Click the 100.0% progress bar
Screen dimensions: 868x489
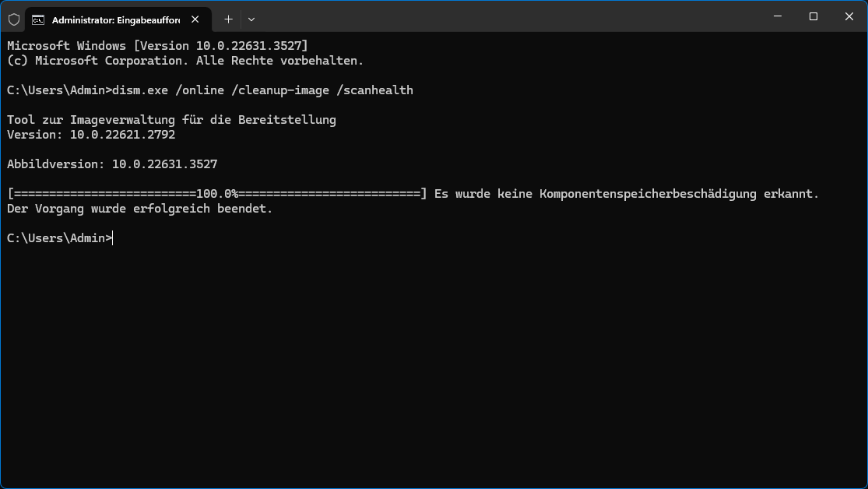(217, 194)
